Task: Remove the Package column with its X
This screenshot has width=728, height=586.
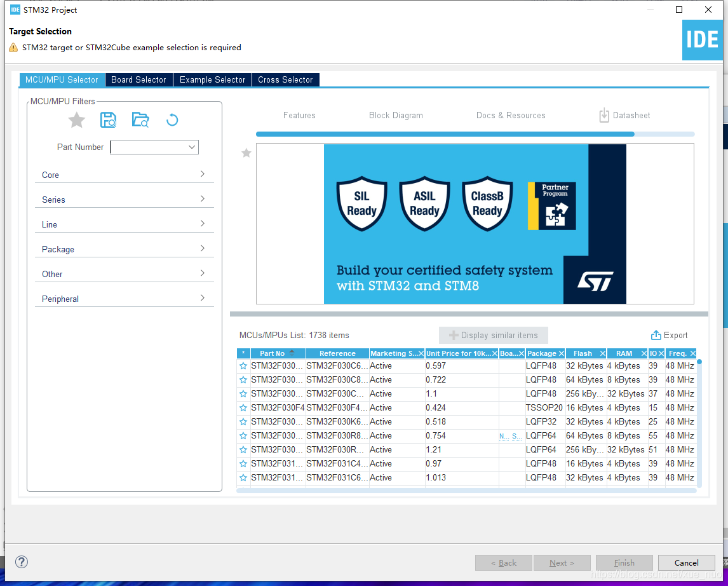Action: [561, 354]
